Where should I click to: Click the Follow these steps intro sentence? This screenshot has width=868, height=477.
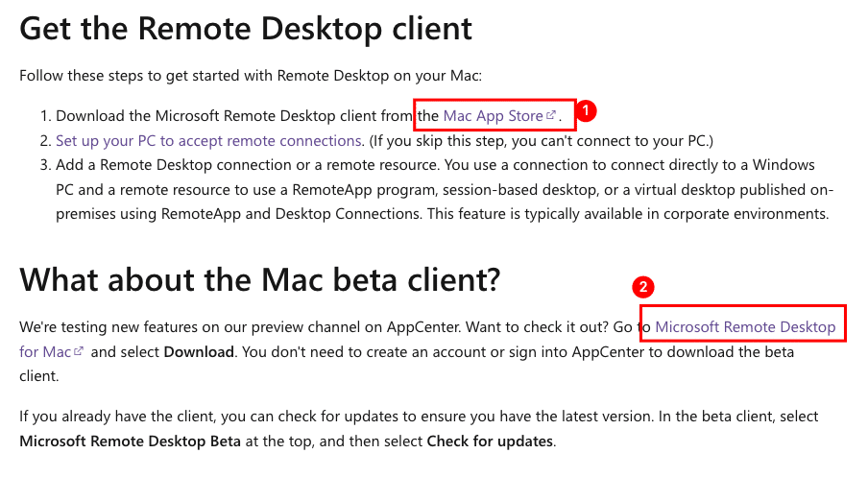[251, 76]
